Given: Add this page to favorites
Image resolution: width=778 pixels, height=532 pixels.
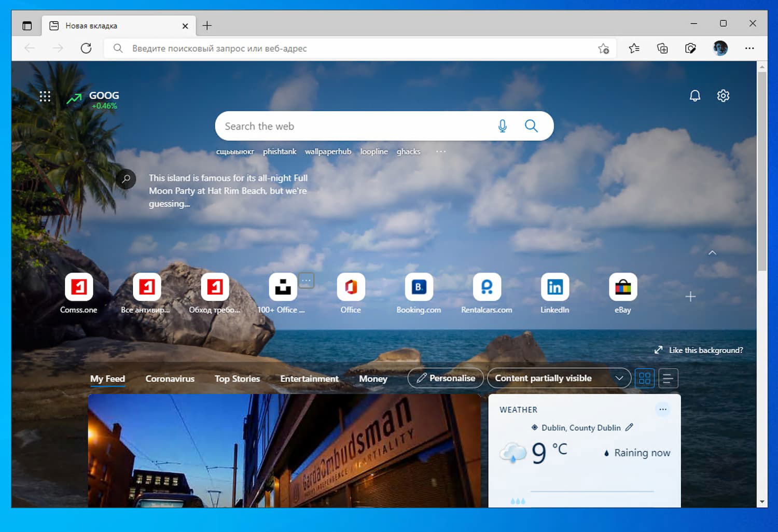Looking at the screenshot, I should click(x=603, y=49).
